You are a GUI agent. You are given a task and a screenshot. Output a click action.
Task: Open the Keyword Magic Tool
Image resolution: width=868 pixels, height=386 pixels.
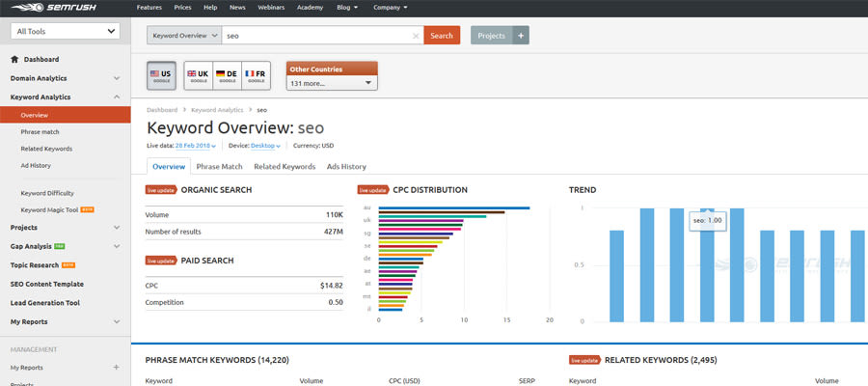[49, 210]
